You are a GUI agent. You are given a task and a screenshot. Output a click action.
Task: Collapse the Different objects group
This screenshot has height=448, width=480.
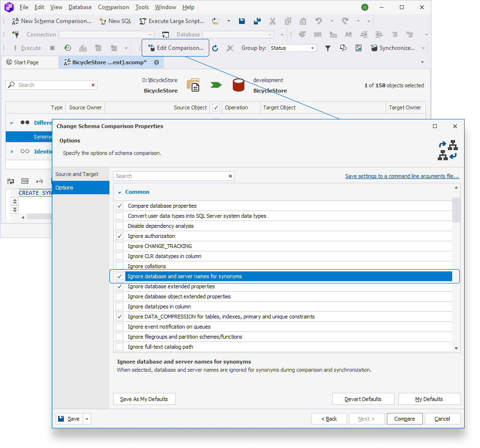coord(12,123)
